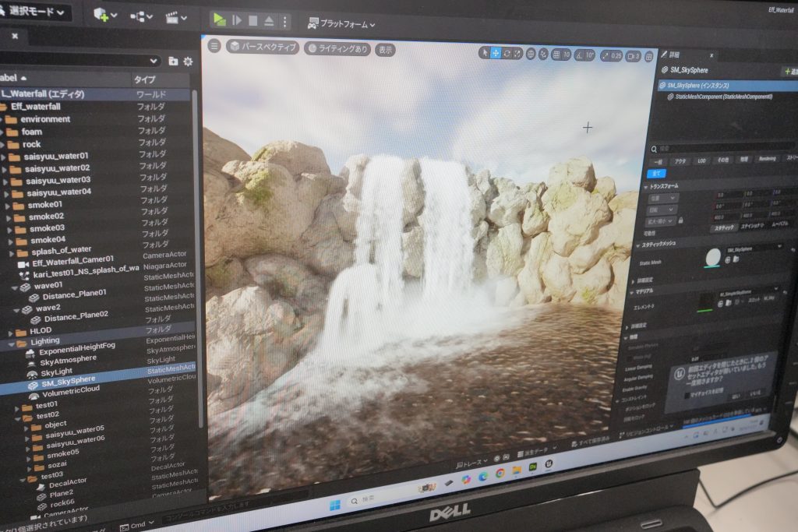Toggle grid snapping in viewport toolbar

click(x=556, y=55)
